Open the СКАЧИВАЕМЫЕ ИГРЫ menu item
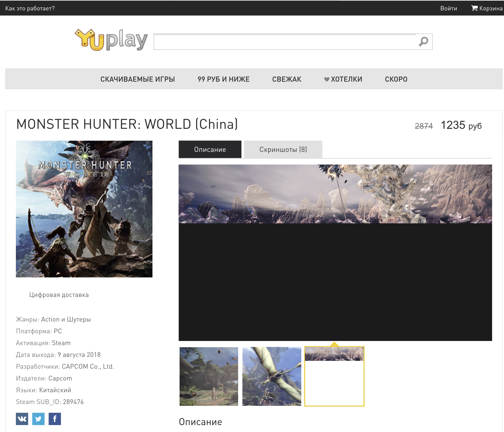Viewport: 504px width, 432px height. [x=138, y=79]
